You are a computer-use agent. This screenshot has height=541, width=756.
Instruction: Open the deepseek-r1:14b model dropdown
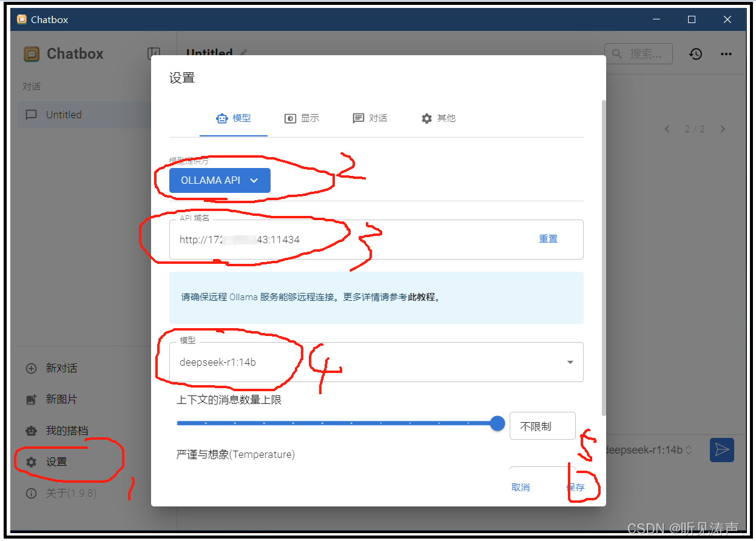click(x=376, y=362)
